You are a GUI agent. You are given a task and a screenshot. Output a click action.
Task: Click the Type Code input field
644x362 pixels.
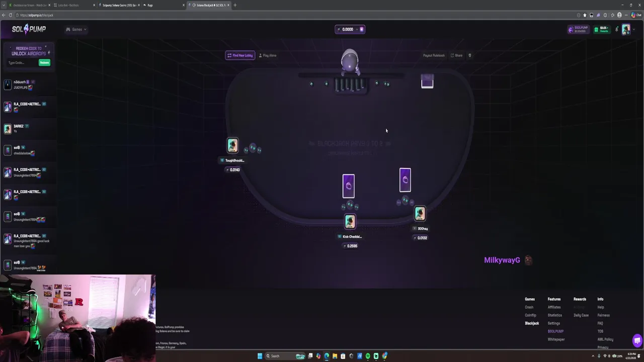(x=22, y=63)
